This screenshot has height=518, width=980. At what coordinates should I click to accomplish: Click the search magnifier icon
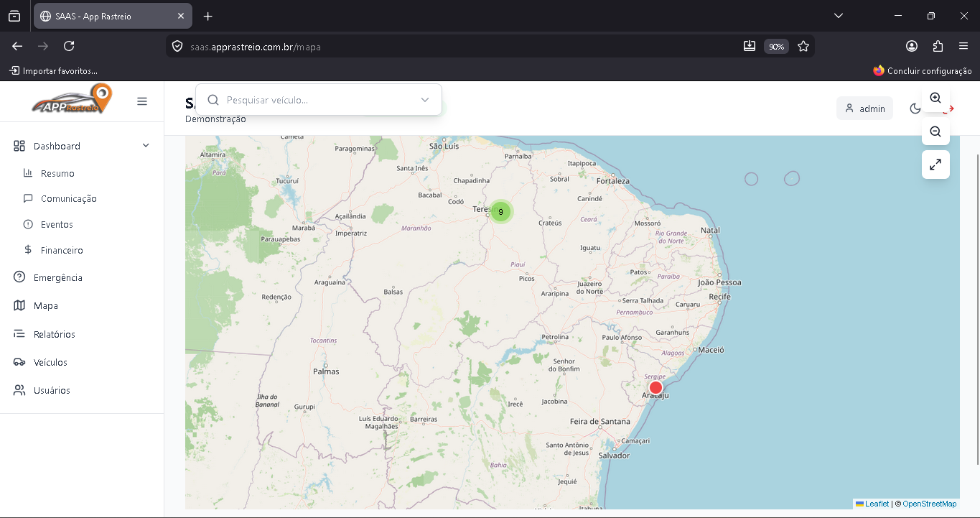pyautogui.click(x=213, y=100)
